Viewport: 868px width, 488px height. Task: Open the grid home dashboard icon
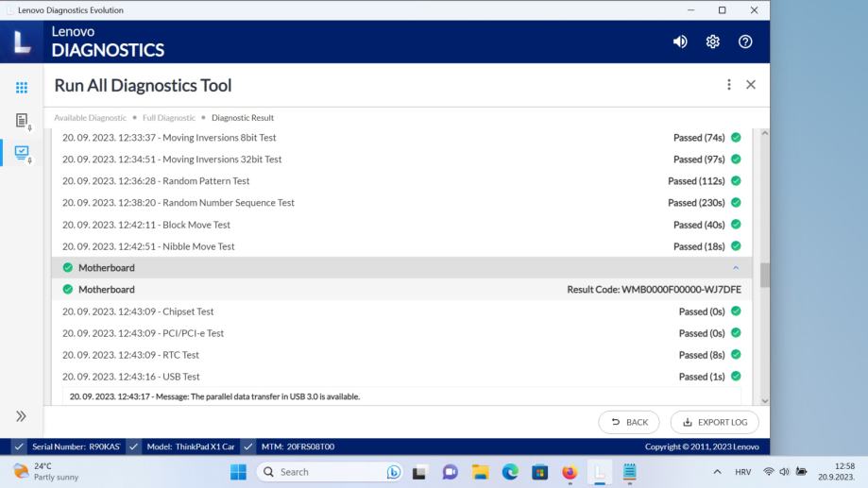[21, 87]
